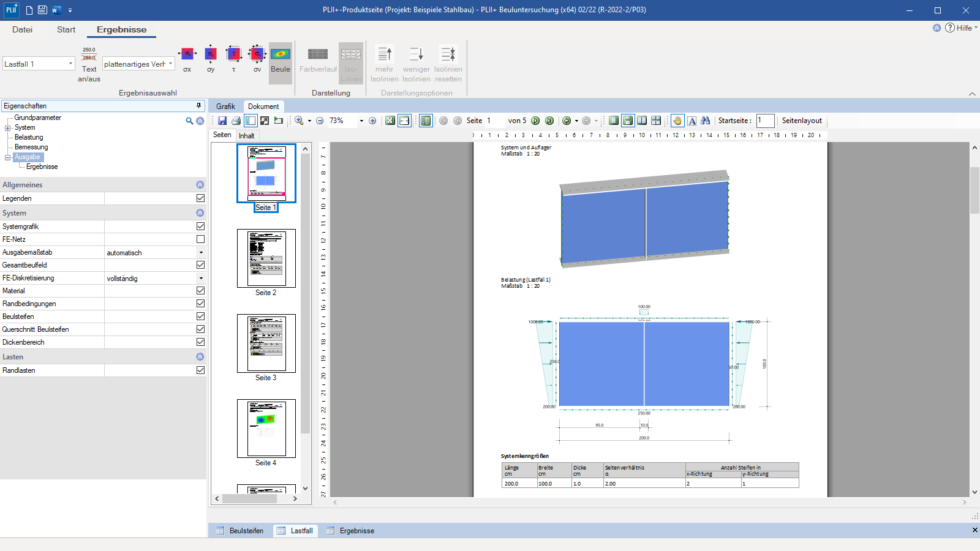Click Isolinien resetten button

[x=448, y=64]
